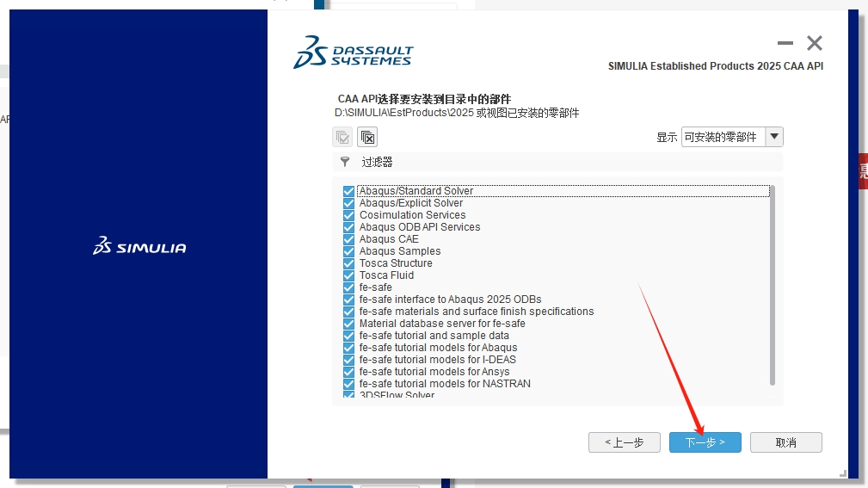
Task: Click the Dassault Systemes logo
Action: [354, 52]
